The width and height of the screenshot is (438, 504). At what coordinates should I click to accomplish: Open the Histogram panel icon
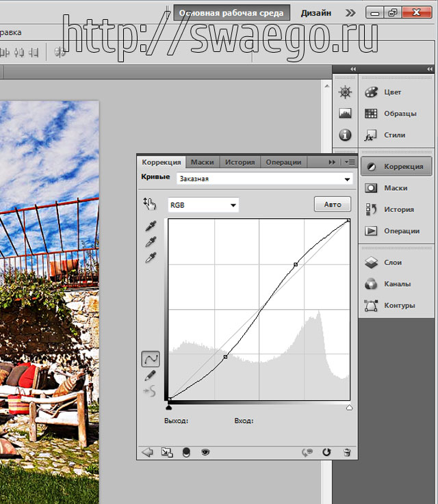point(345,113)
